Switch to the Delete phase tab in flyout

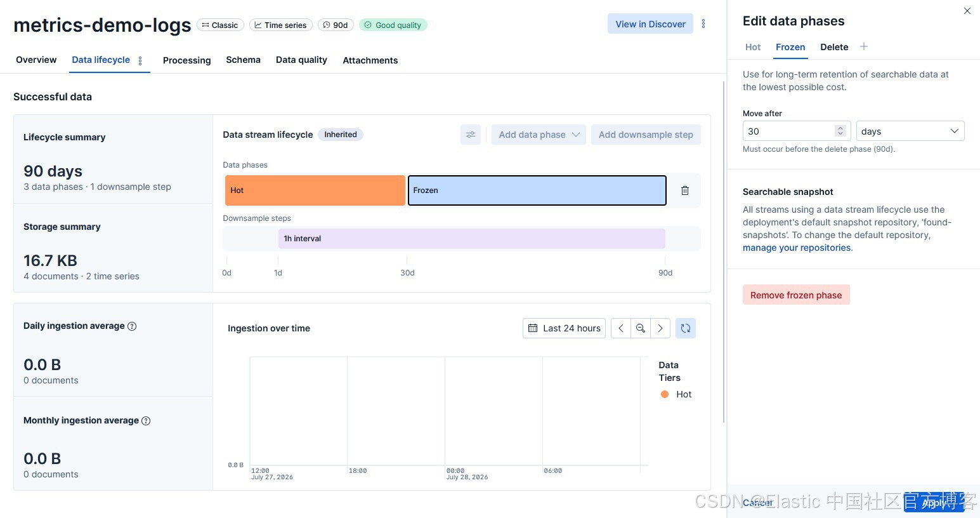coord(834,47)
